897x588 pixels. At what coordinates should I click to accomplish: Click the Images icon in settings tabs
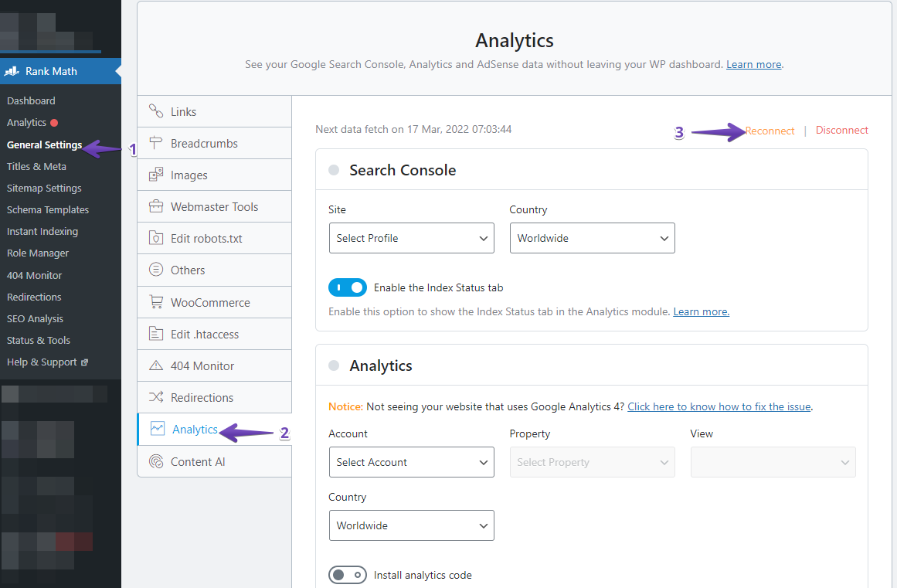click(x=156, y=175)
